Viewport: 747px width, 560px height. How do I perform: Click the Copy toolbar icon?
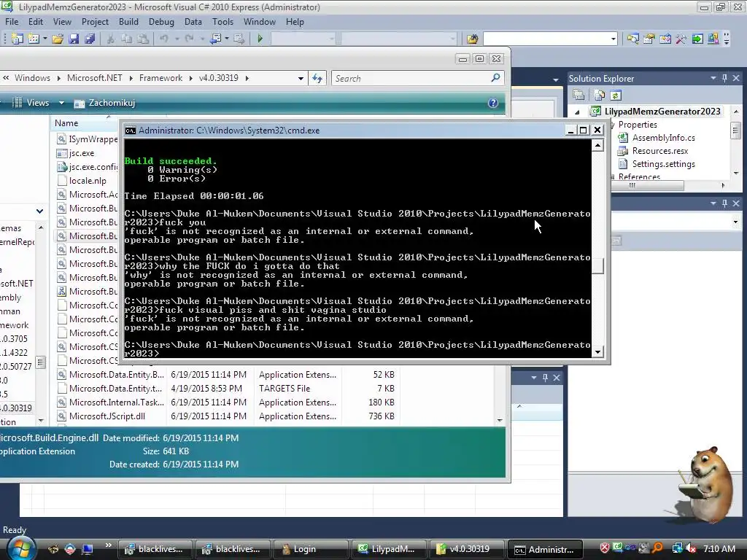tap(126, 39)
